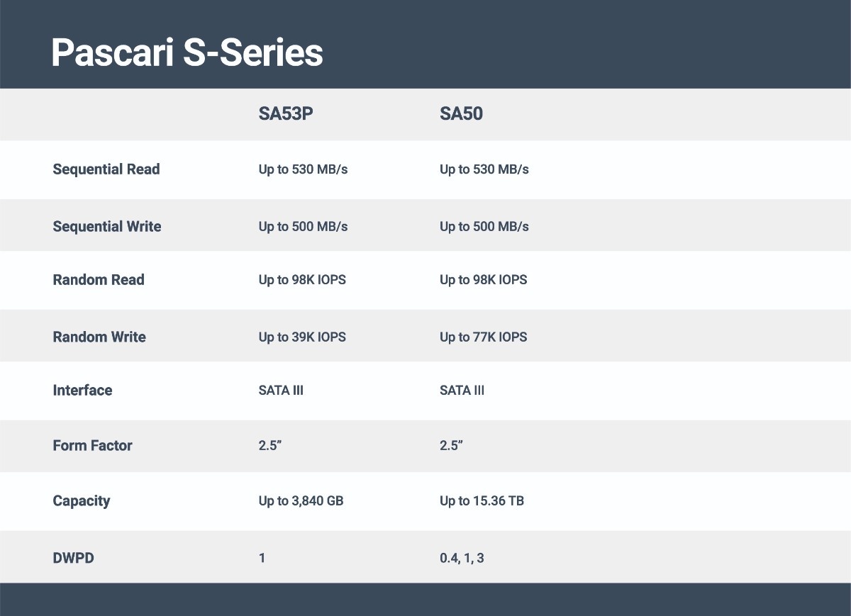Click SA50's Up to 530 MB/s read value
This screenshot has width=851, height=616.
[484, 169]
